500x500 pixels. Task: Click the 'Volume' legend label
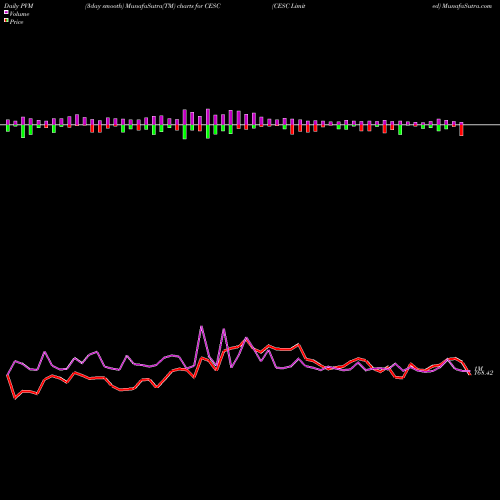(x=19, y=14)
